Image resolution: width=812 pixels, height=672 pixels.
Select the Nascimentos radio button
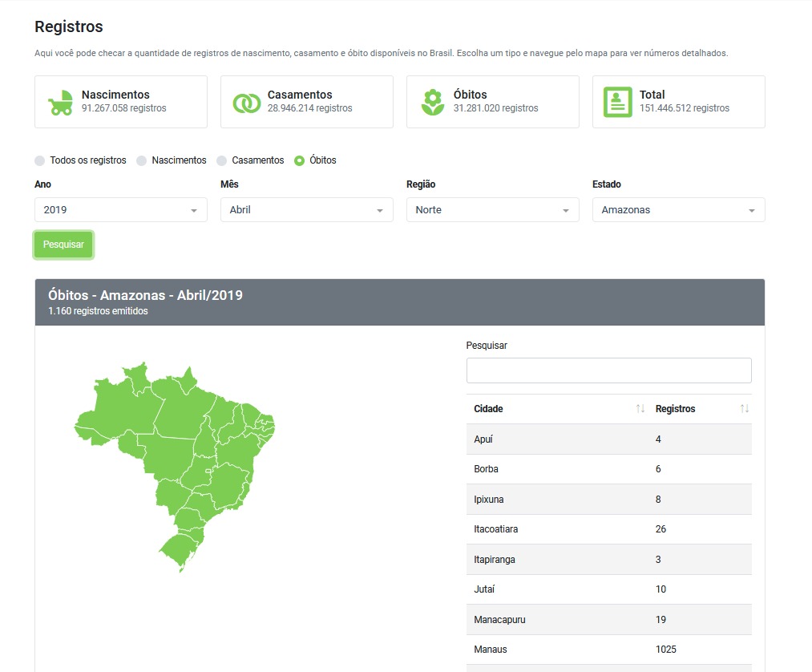(x=141, y=160)
